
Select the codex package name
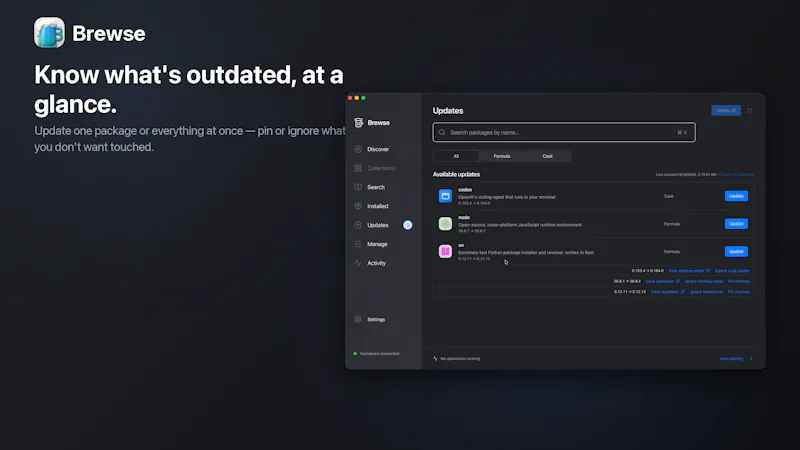(x=465, y=190)
